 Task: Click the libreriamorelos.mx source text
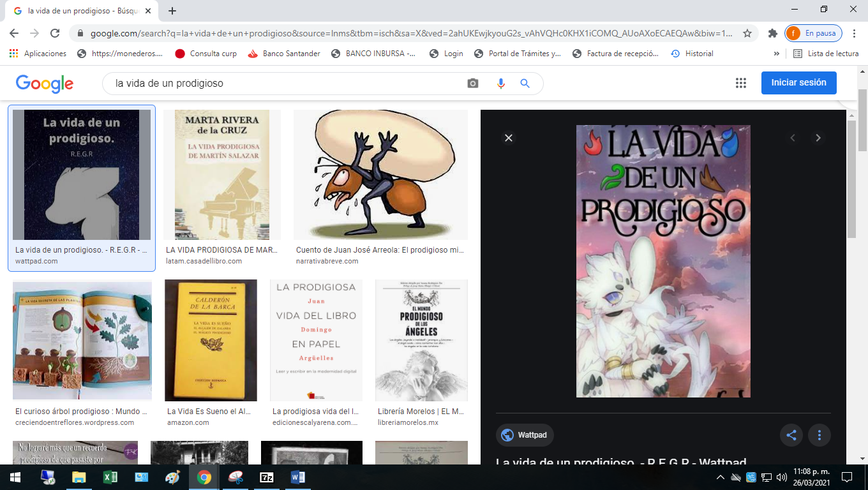pos(408,422)
